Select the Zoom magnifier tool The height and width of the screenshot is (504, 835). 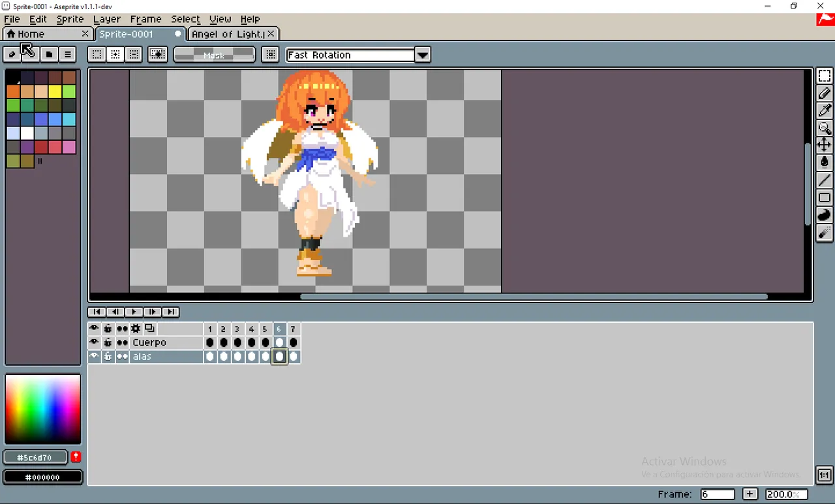point(825,128)
